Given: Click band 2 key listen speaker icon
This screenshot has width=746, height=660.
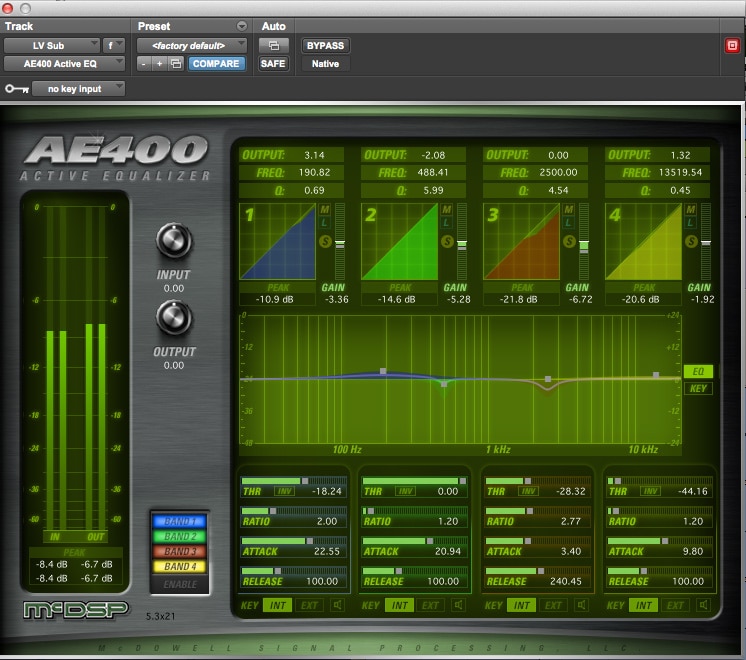Looking at the screenshot, I should [459, 605].
